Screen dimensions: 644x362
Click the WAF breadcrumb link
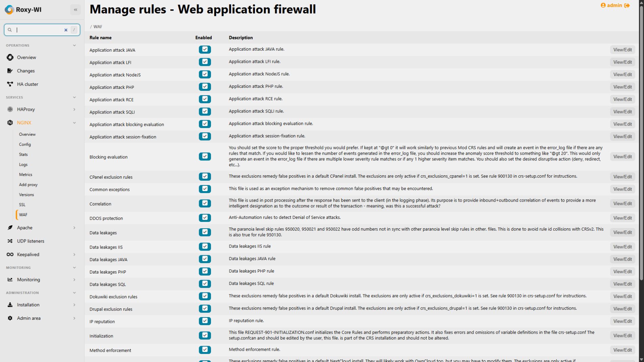coord(98,27)
